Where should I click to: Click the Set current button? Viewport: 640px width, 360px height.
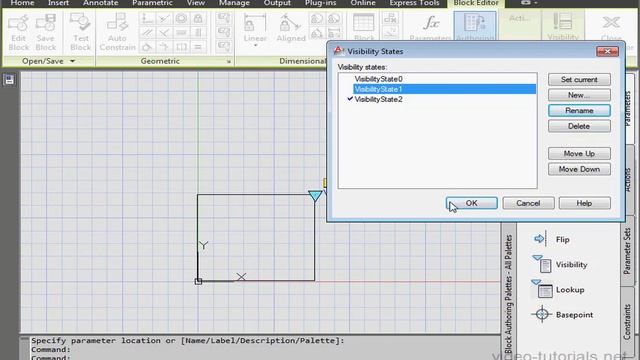(x=579, y=80)
